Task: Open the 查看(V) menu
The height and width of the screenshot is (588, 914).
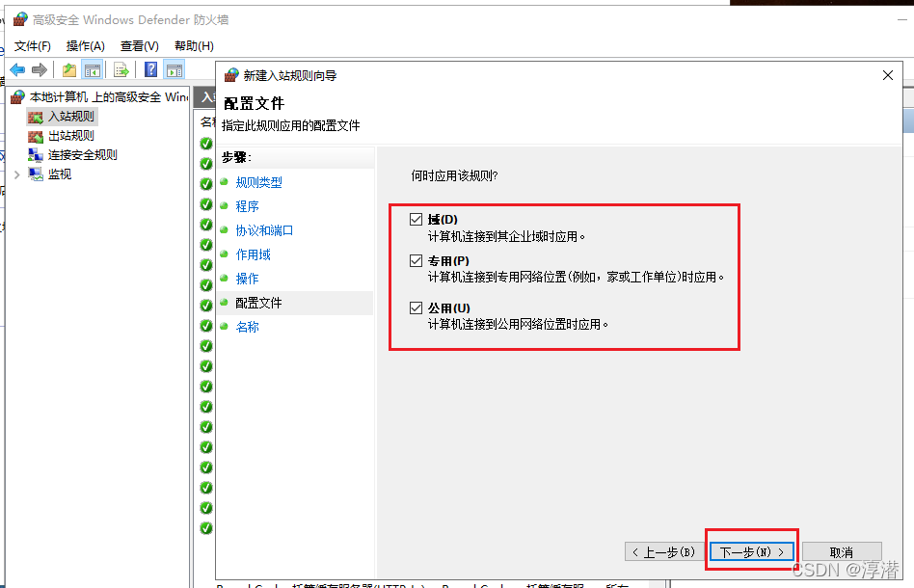Action: 139,45
